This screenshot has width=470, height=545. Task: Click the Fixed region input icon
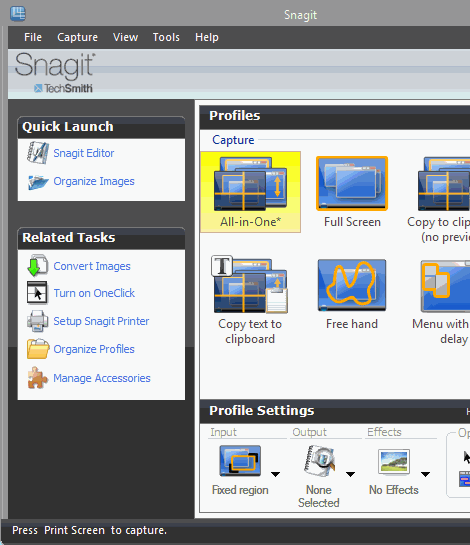coord(240,461)
